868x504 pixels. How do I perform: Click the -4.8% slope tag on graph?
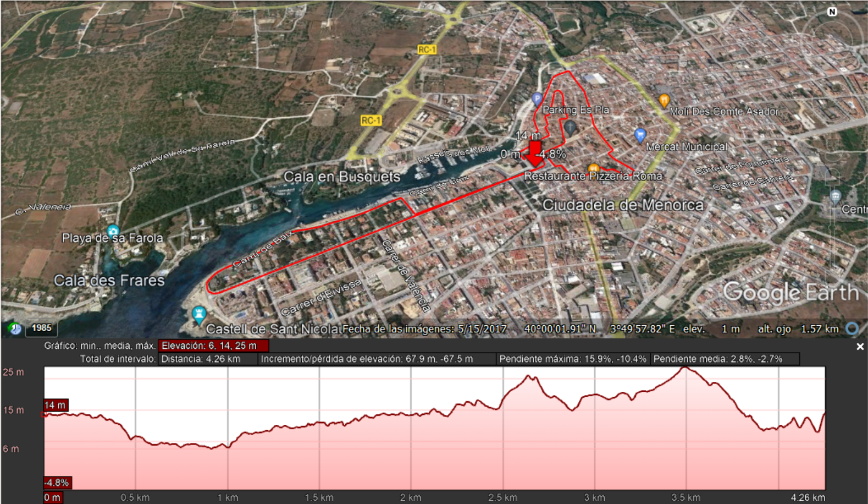point(57,483)
